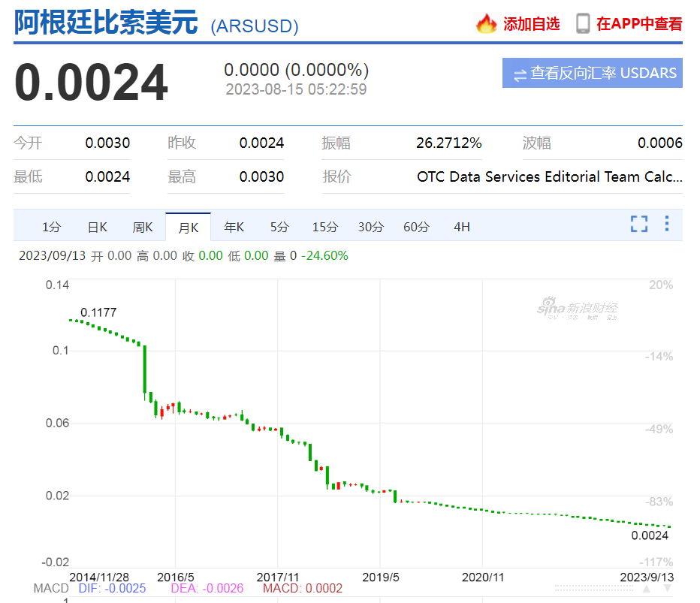Click the 波幅 value 0.0006
This screenshot has height=603, width=700.
660,143
